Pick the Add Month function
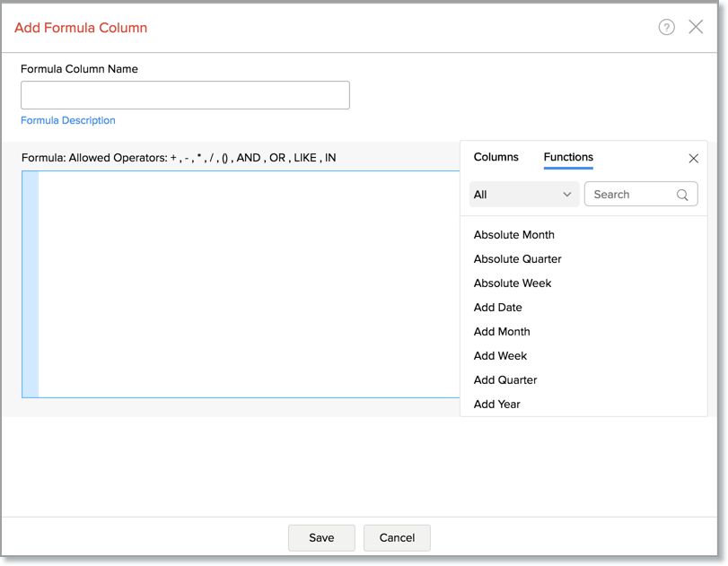 coord(502,332)
